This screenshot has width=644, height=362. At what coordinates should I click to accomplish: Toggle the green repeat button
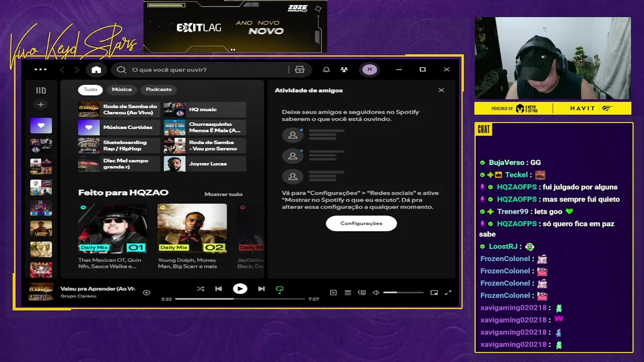(x=280, y=290)
